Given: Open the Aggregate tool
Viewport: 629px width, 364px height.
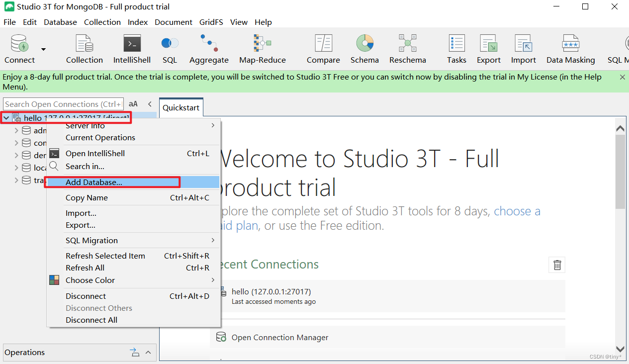Looking at the screenshot, I should (x=209, y=49).
